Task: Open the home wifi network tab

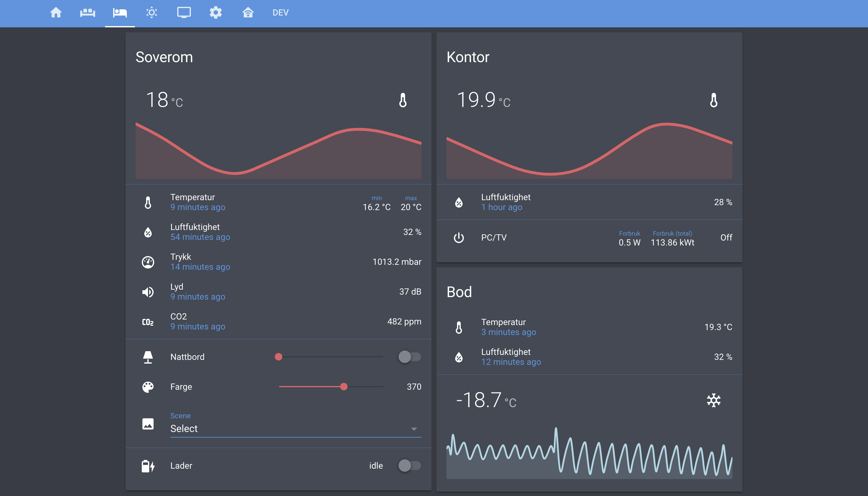Action: (248, 13)
